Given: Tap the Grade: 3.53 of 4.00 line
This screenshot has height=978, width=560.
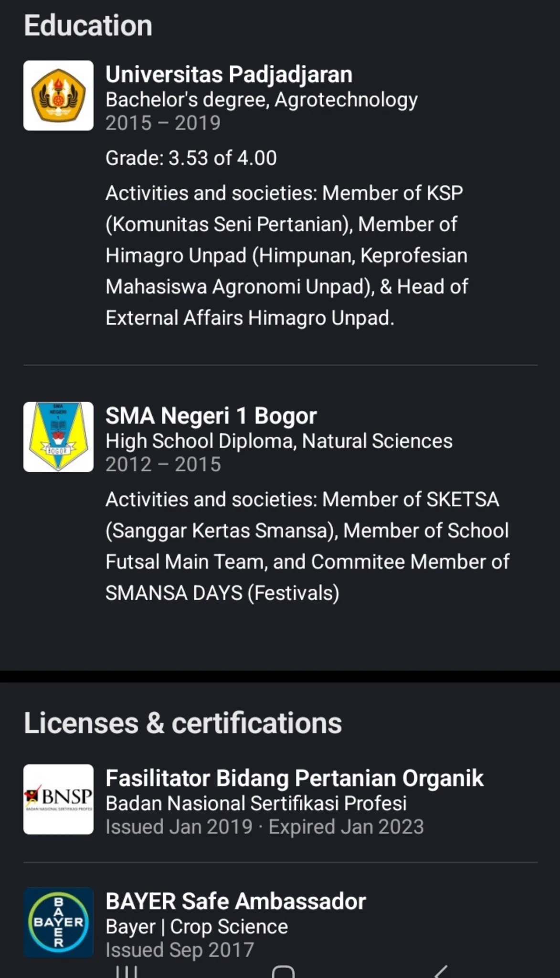Looking at the screenshot, I should click(191, 158).
